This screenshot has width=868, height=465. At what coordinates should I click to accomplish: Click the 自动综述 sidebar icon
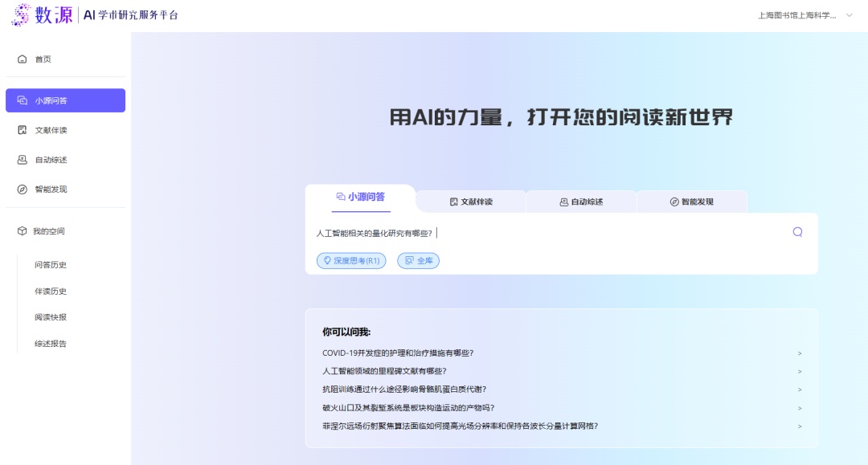pyautogui.click(x=23, y=160)
